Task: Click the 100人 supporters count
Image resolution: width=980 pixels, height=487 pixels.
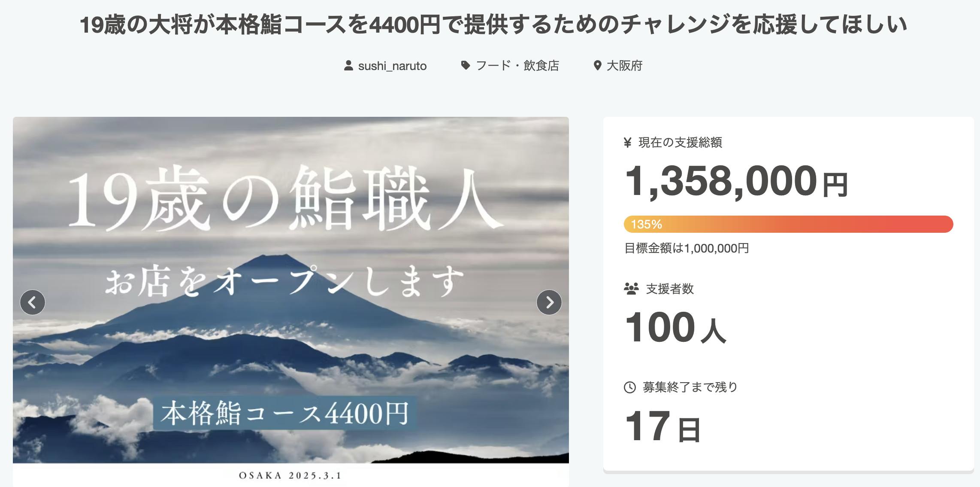Action: point(675,328)
